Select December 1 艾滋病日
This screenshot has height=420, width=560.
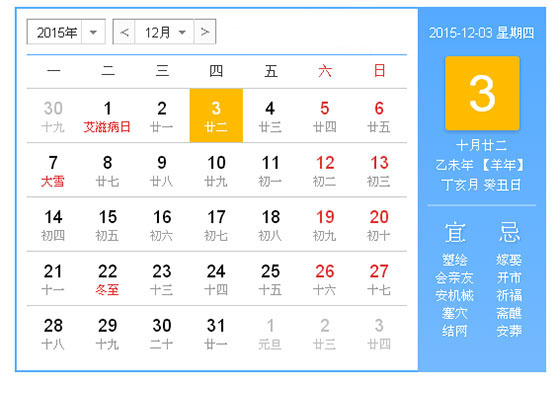click(x=108, y=116)
